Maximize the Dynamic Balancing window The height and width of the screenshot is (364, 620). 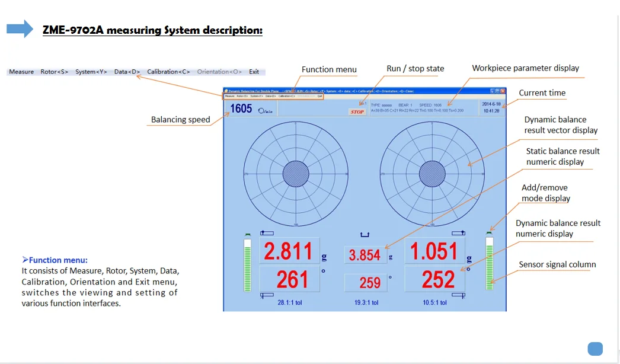point(497,91)
